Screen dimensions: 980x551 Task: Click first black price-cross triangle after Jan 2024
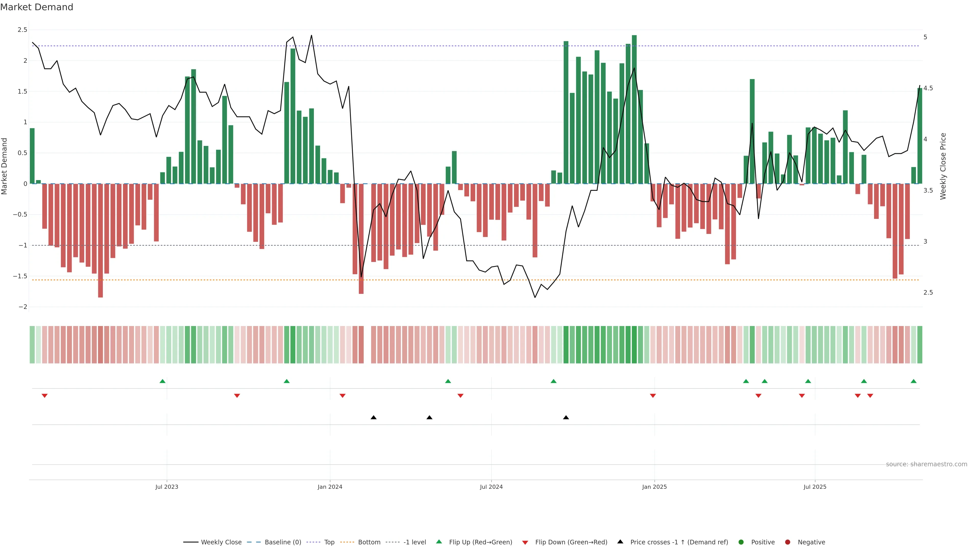point(374,418)
